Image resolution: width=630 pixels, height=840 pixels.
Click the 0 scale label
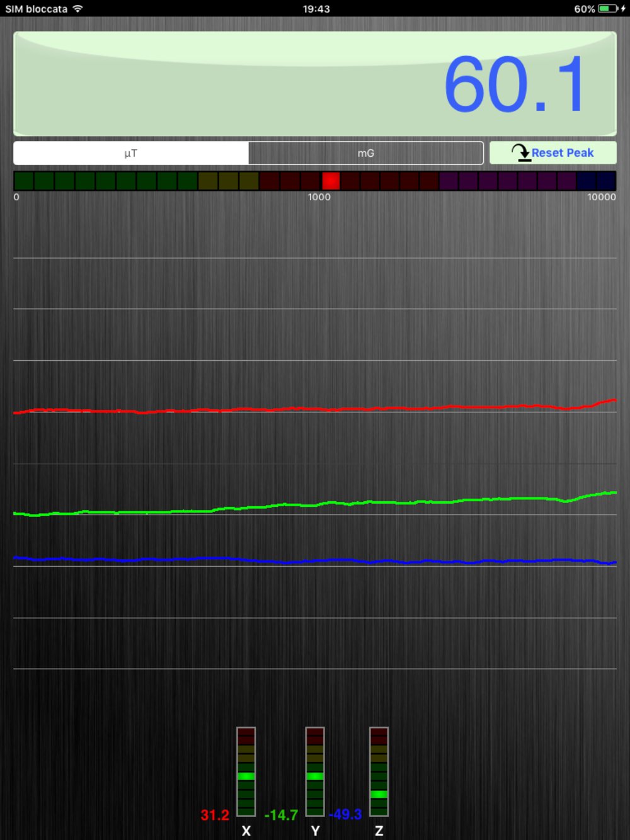point(16,197)
